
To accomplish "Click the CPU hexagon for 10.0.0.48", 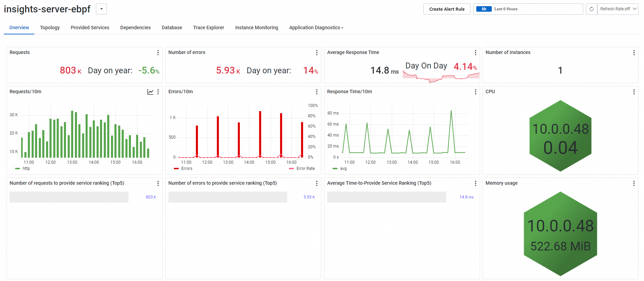I will click(560, 136).
